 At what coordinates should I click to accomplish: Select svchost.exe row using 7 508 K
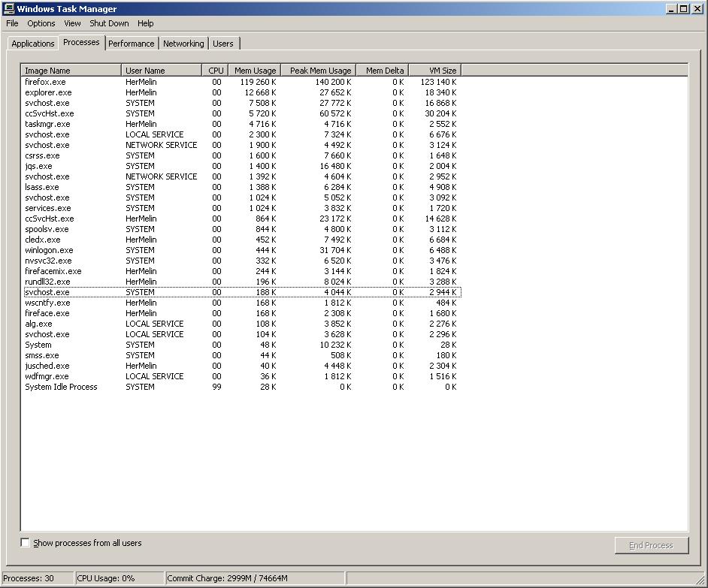[242, 103]
